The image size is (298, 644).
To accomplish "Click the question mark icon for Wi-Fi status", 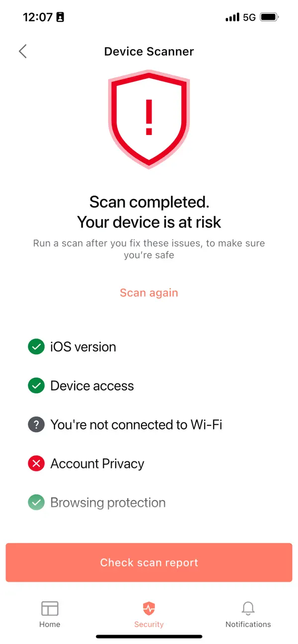I will [36, 424].
